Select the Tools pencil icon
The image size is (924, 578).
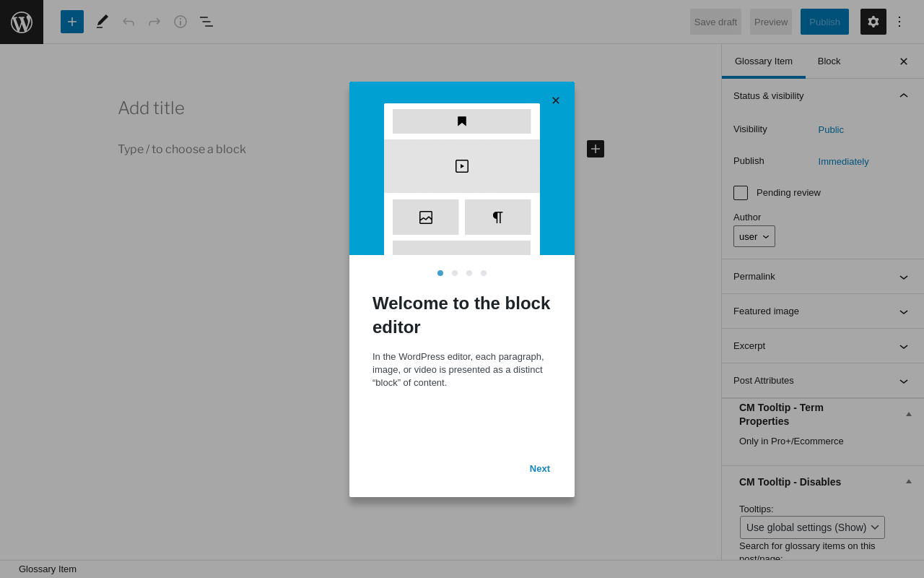pos(103,22)
